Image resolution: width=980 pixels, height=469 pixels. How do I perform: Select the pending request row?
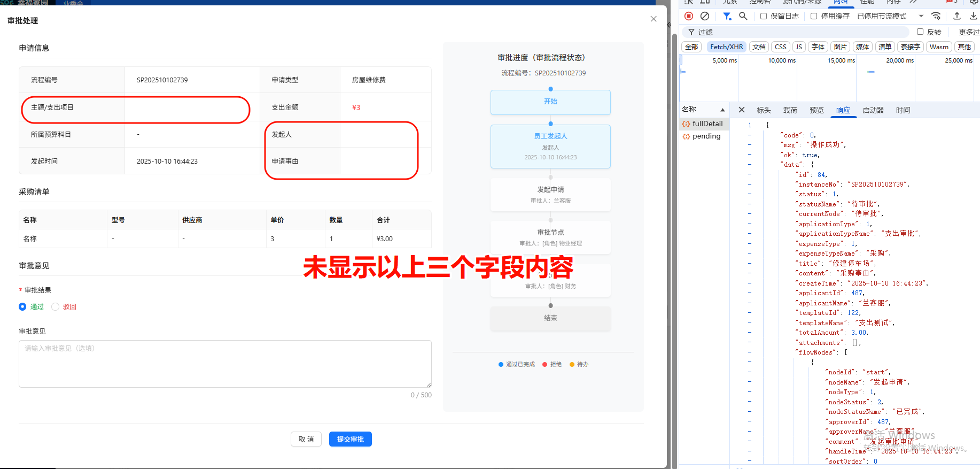(704, 136)
